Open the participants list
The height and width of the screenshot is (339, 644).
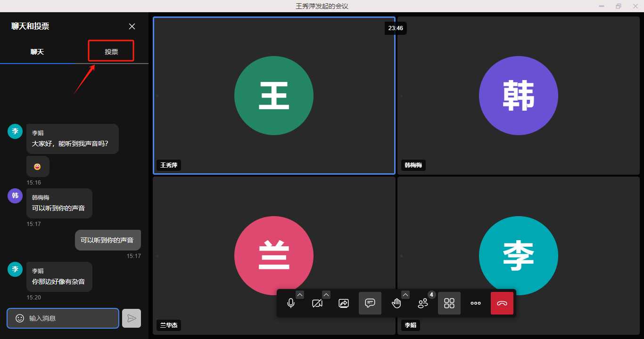[x=423, y=303]
